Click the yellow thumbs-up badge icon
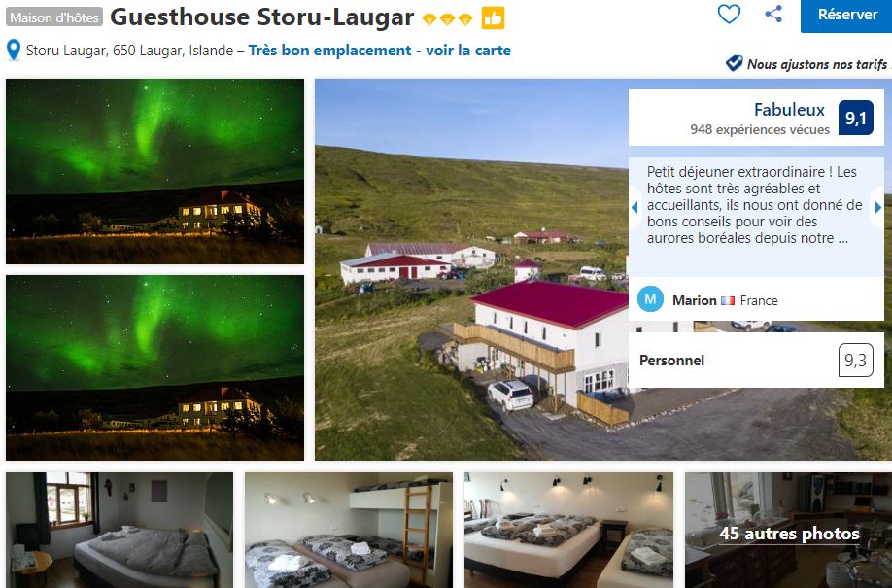Image resolution: width=892 pixels, height=588 pixels. pyautogui.click(x=493, y=18)
